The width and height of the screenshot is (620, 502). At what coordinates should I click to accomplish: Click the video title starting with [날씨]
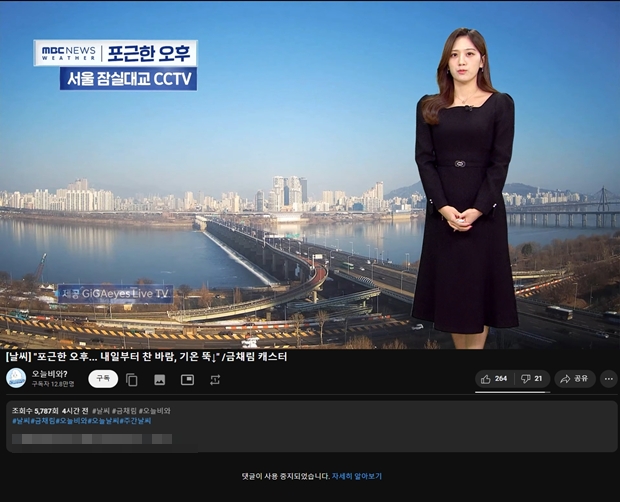click(x=145, y=355)
